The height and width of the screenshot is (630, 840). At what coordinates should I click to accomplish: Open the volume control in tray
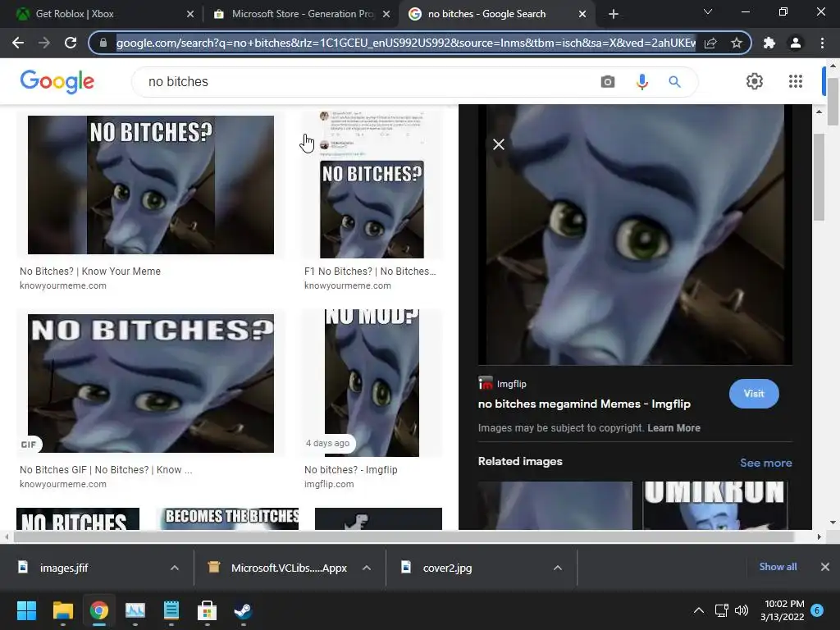pos(742,610)
